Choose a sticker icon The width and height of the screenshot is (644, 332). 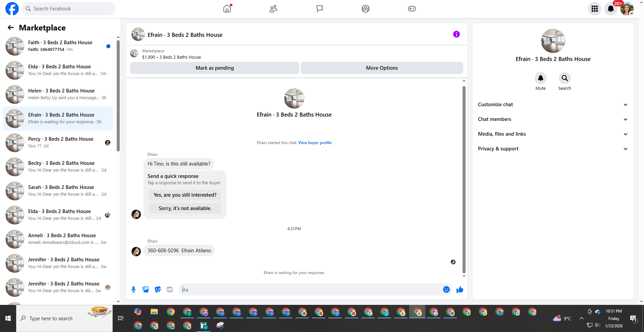[x=158, y=289]
